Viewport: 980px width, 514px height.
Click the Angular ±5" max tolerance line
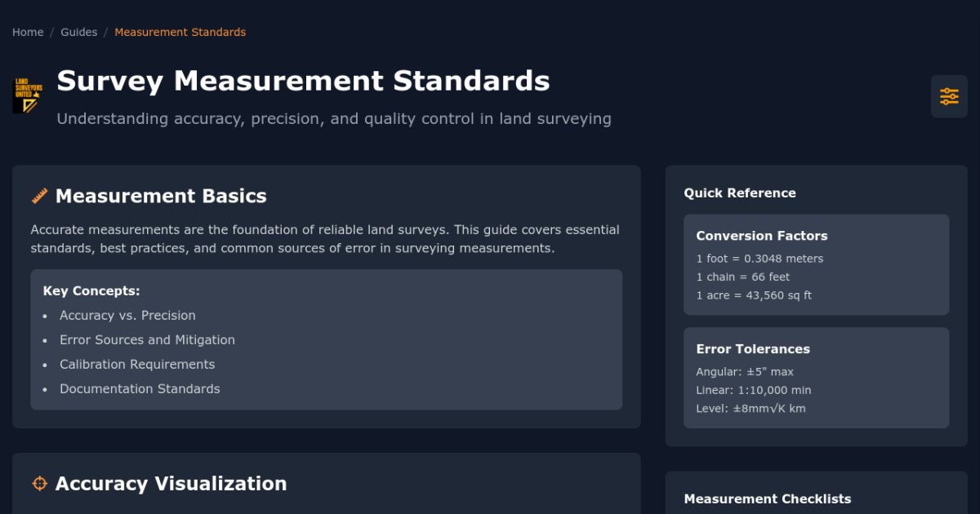point(744,372)
